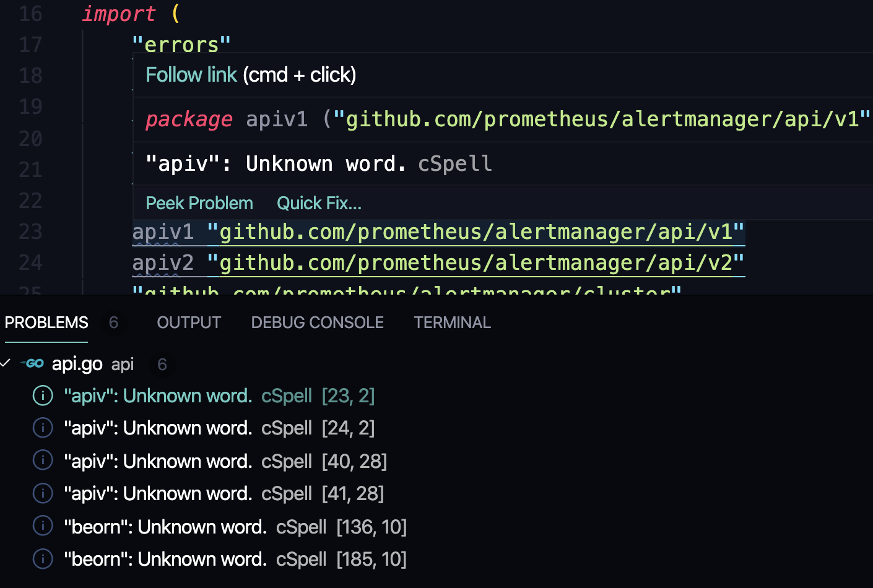Click the info icon for "beorn" at line 185

pos(42,558)
